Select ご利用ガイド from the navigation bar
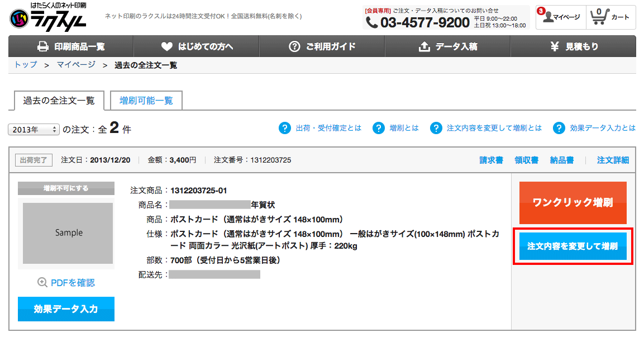The width and height of the screenshot is (644, 337). tap(322, 46)
